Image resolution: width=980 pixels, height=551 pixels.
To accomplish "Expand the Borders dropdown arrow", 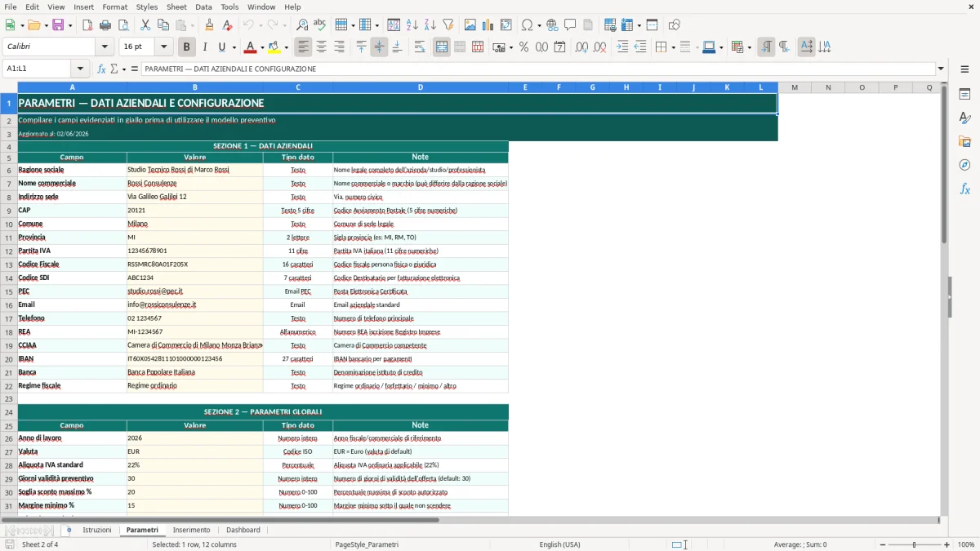I will 673,47.
